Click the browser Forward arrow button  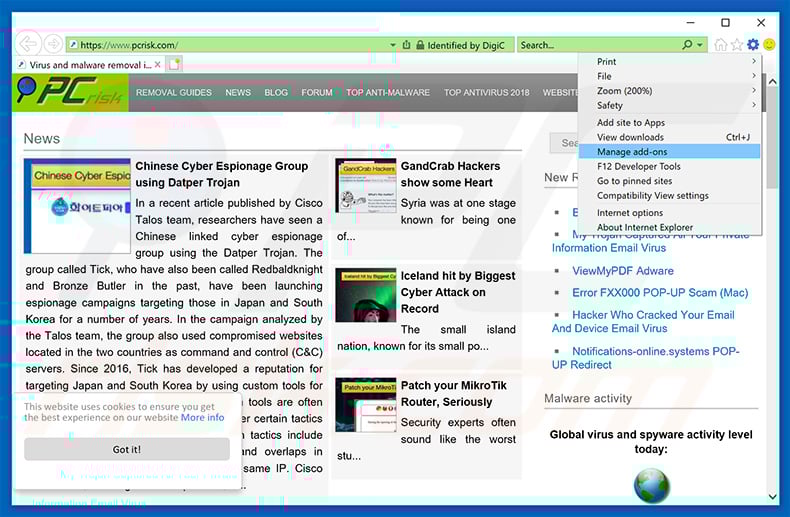[x=52, y=44]
